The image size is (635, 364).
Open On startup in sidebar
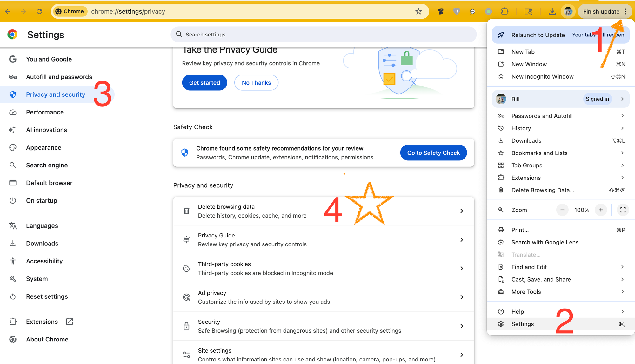[58, 201]
